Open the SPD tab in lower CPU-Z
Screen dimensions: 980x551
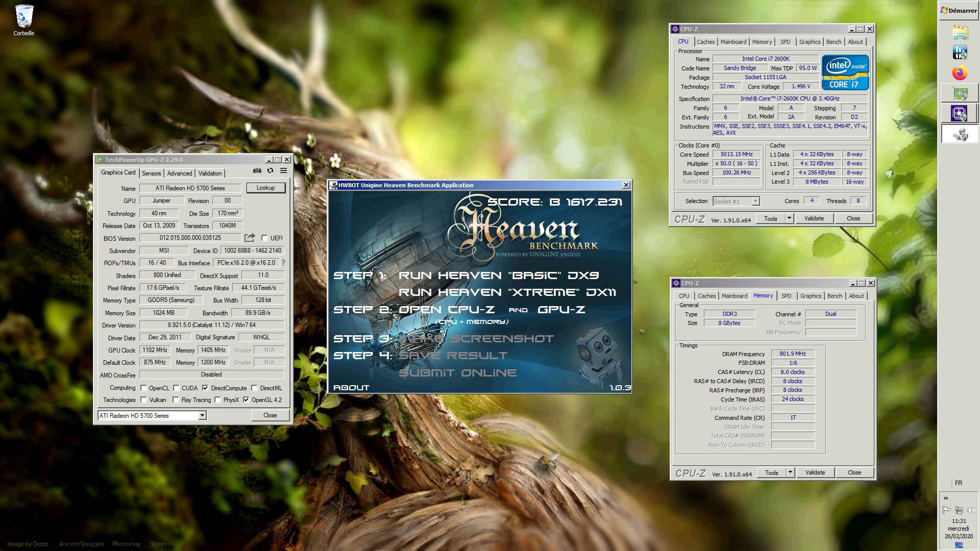click(x=787, y=296)
